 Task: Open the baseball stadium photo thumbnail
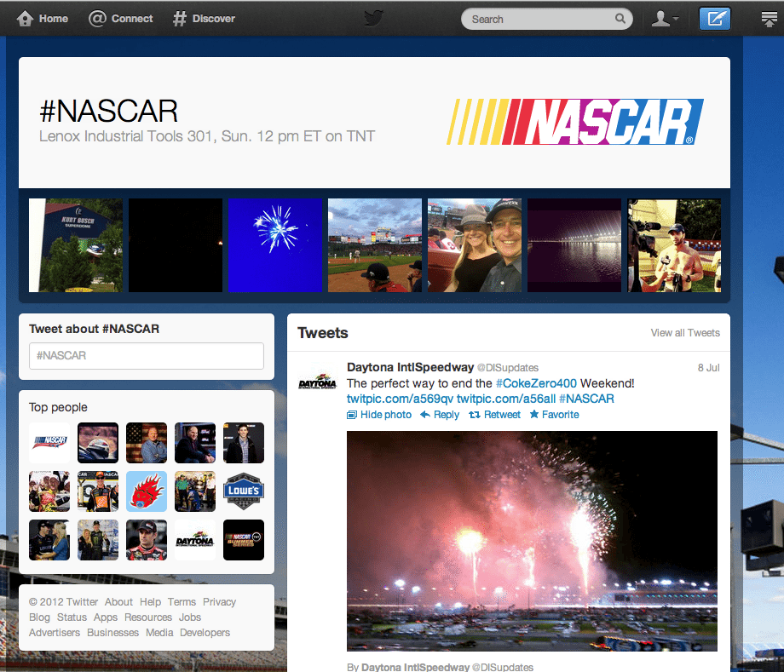tap(375, 245)
